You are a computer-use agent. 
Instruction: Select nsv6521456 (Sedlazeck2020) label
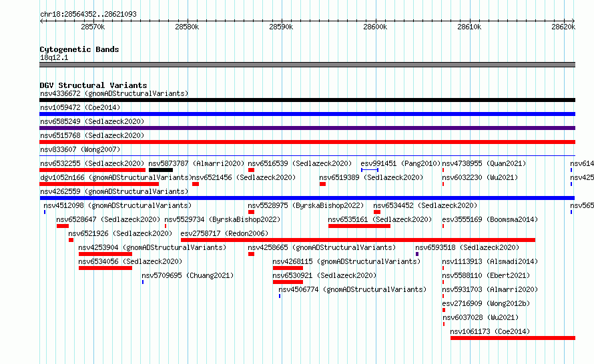pos(244,177)
